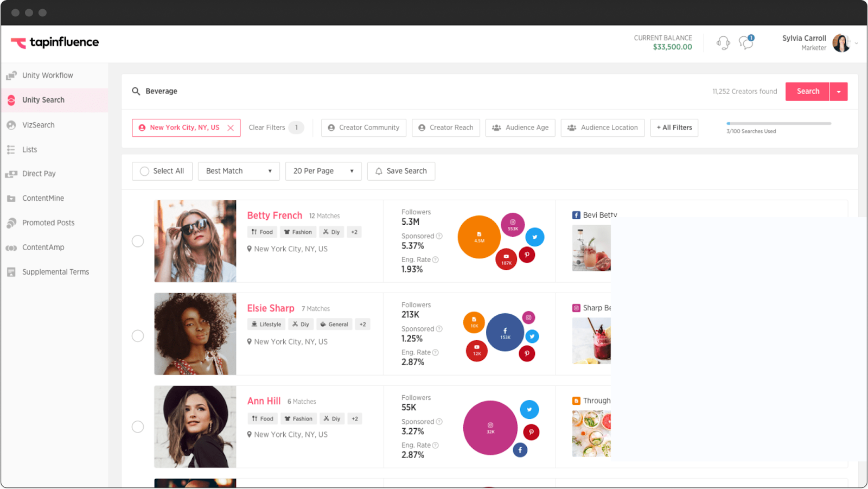Image resolution: width=868 pixels, height=489 pixels.
Task: Click Betty French's YouTube 187K bubble
Action: [506, 259]
